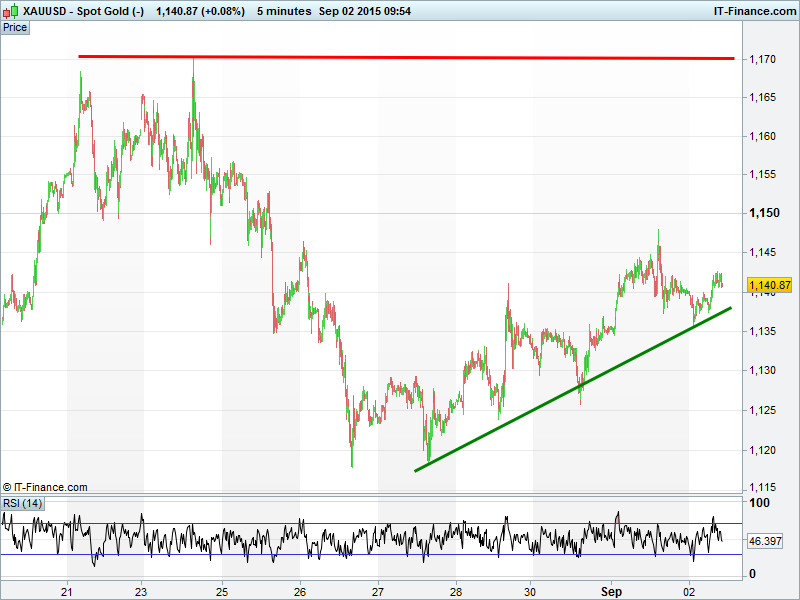Click the © IT-Finance.com copyright text

45,487
